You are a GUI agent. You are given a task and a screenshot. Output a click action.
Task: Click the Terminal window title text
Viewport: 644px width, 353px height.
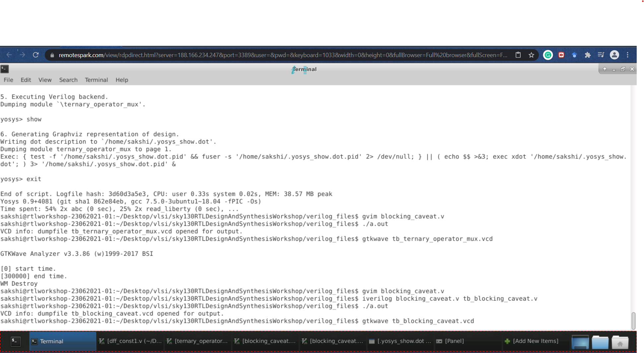pos(304,69)
